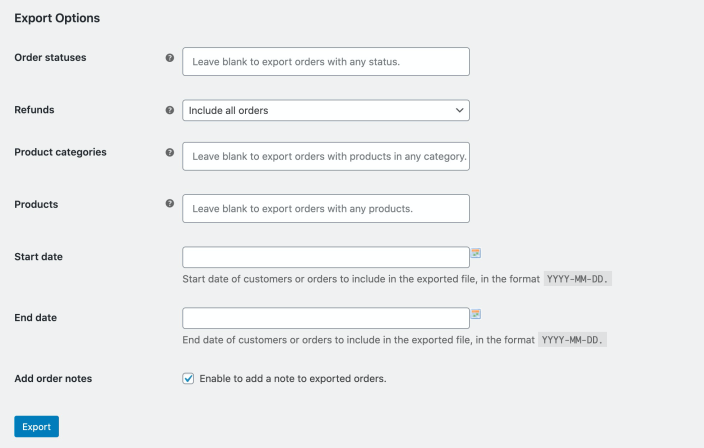The image size is (704, 448).
Task: Click the Export button
Action: click(37, 427)
